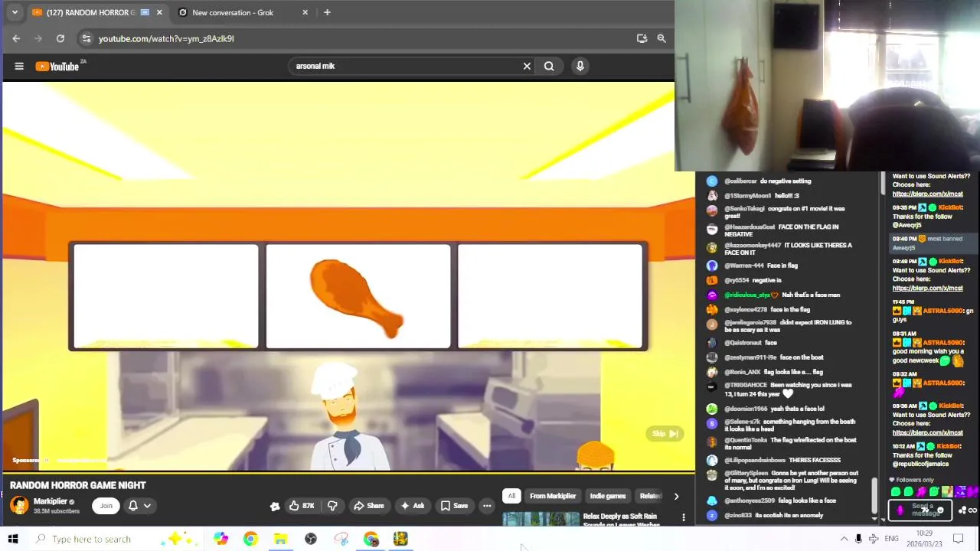Open the Snipping Tool taskbar icon
This screenshot has height=551, width=980.
coord(341,539)
